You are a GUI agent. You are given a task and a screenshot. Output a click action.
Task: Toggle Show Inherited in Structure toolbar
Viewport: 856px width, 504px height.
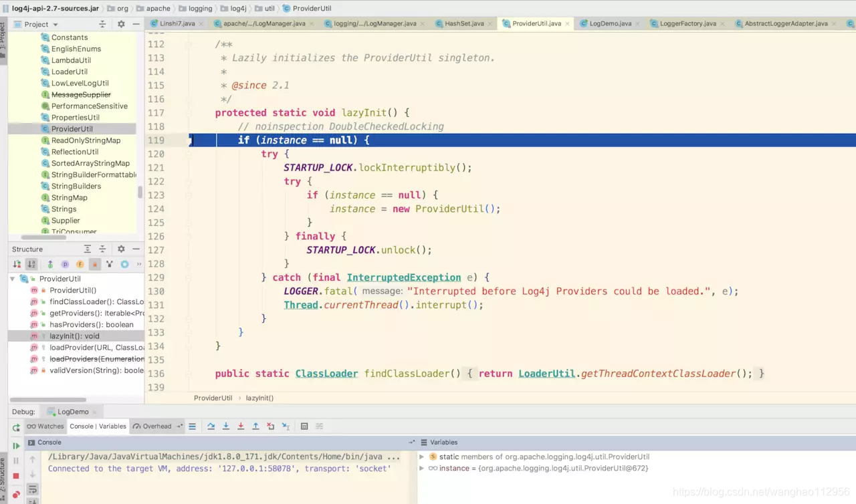(x=50, y=265)
